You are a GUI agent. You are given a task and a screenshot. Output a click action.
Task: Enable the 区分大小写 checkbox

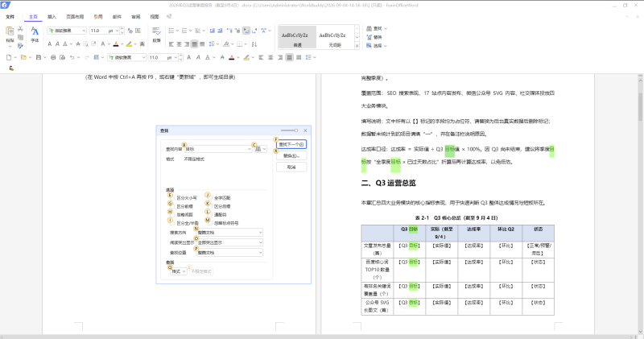(x=172, y=198)
